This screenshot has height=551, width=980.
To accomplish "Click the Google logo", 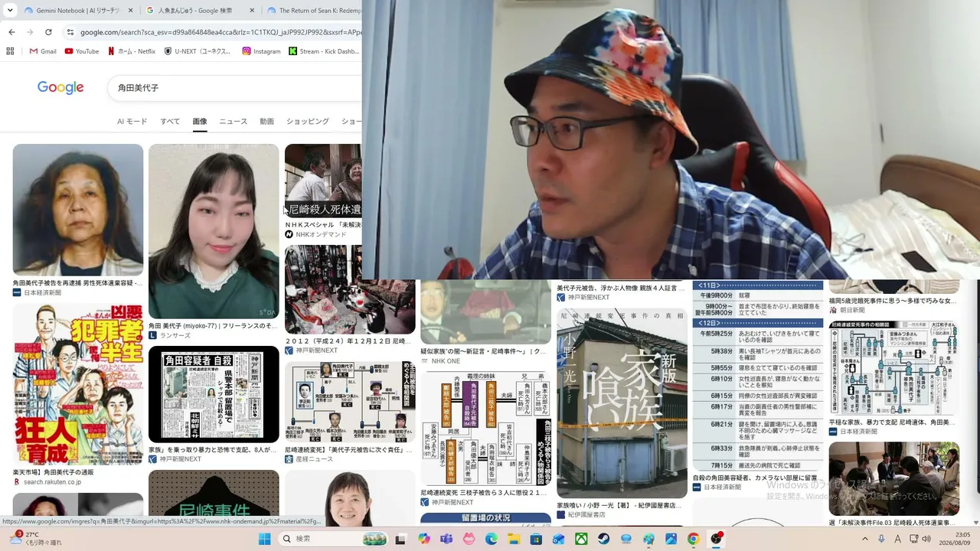I will point(60,87).
